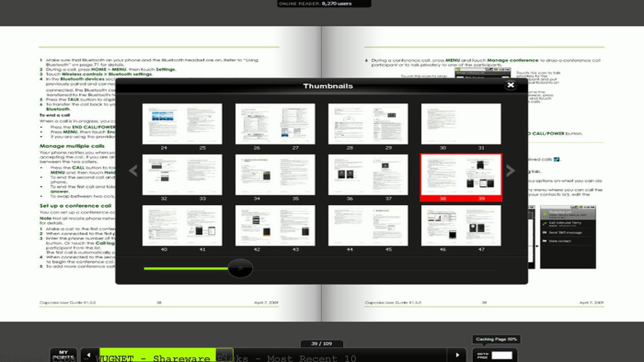Go to previous page using left arrow button
Screen dimensions: 644x362
click(x=89, y=355)
